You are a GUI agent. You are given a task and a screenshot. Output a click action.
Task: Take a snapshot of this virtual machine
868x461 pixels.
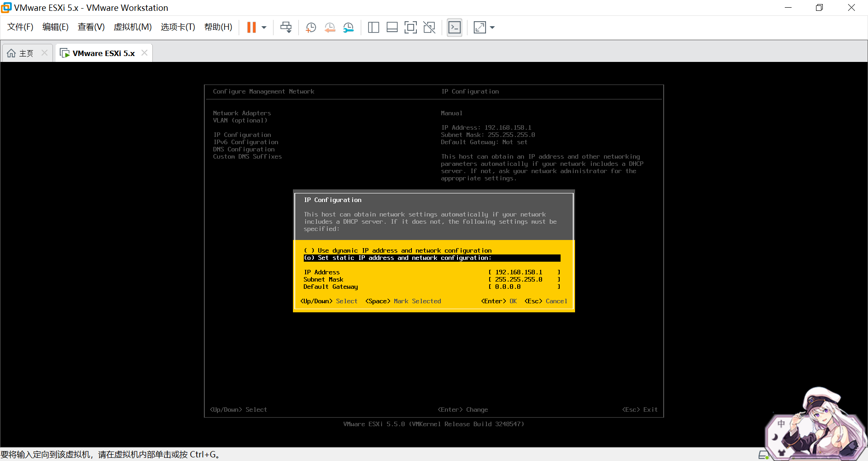(x=311, y=28)
